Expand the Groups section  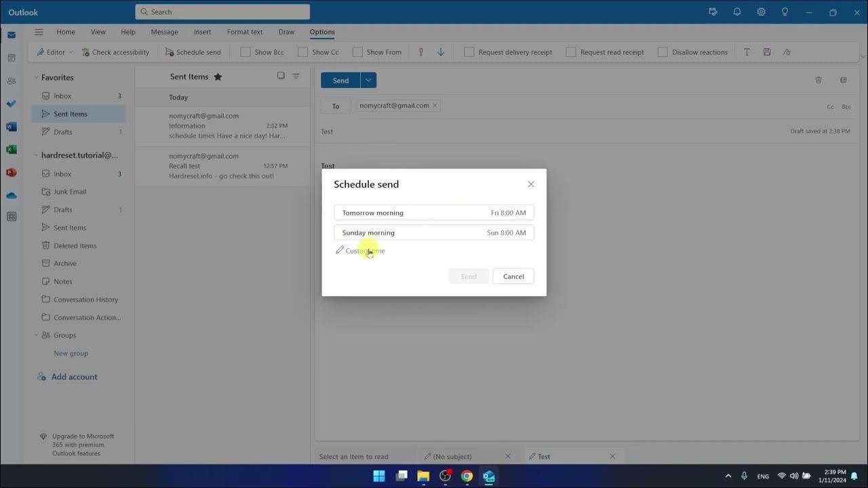click(x=36, y=335)
